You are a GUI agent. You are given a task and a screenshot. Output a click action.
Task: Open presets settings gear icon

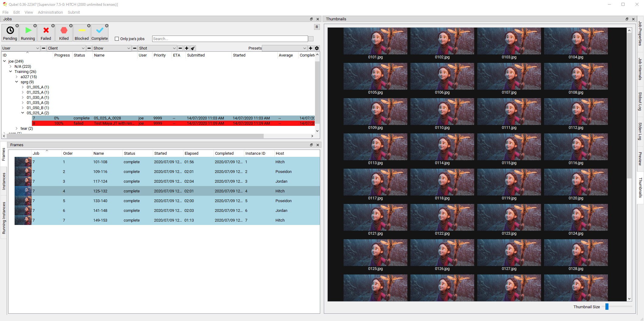coord(317,48)
